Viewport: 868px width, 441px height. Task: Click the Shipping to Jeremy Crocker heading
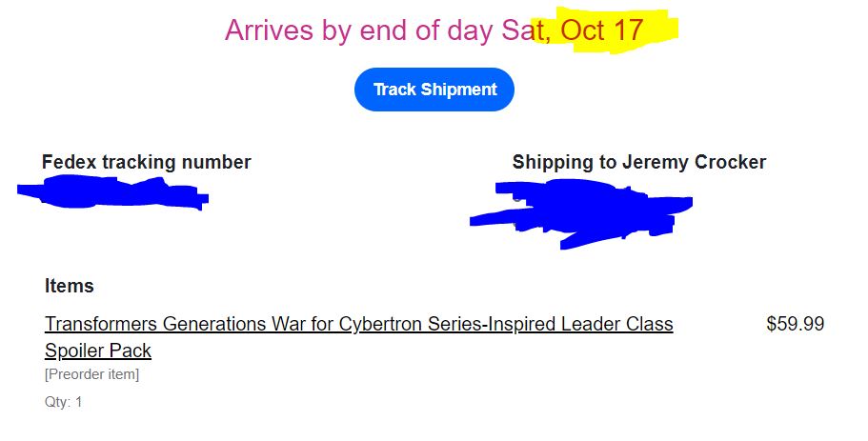tap(638, 162)
